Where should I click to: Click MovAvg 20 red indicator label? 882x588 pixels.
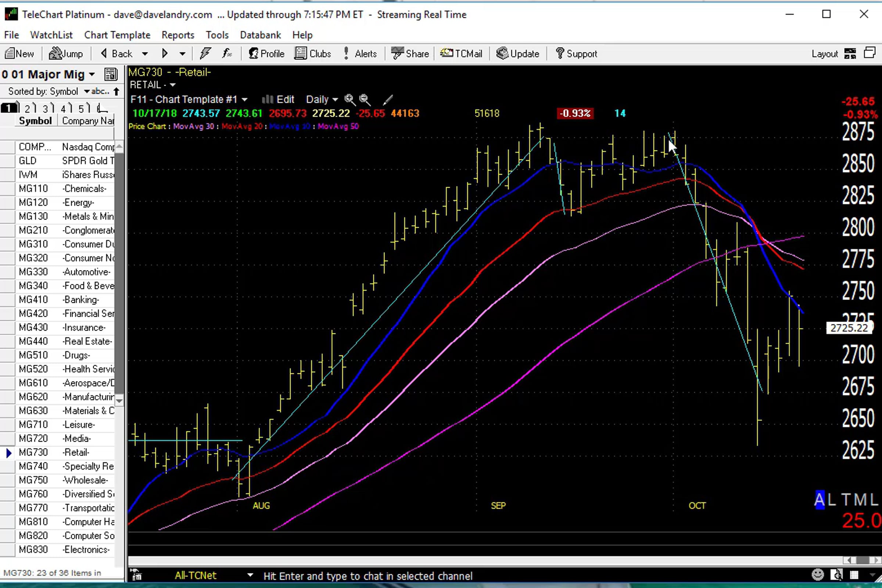click(242, 126)
